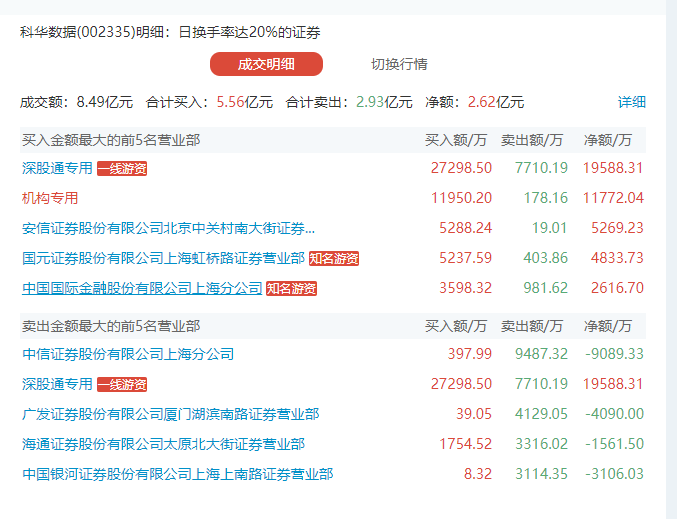Click sell amount 178.16 for 机构专用

[546, 198]
